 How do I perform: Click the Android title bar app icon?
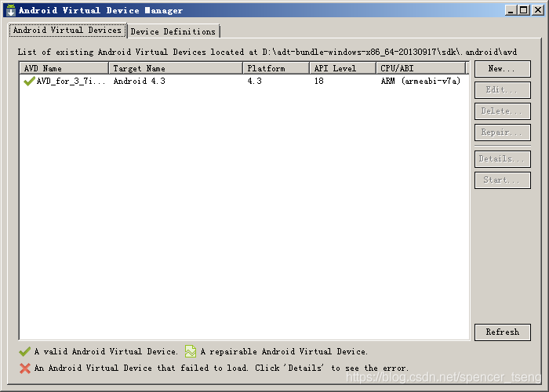tap(11, 10)
